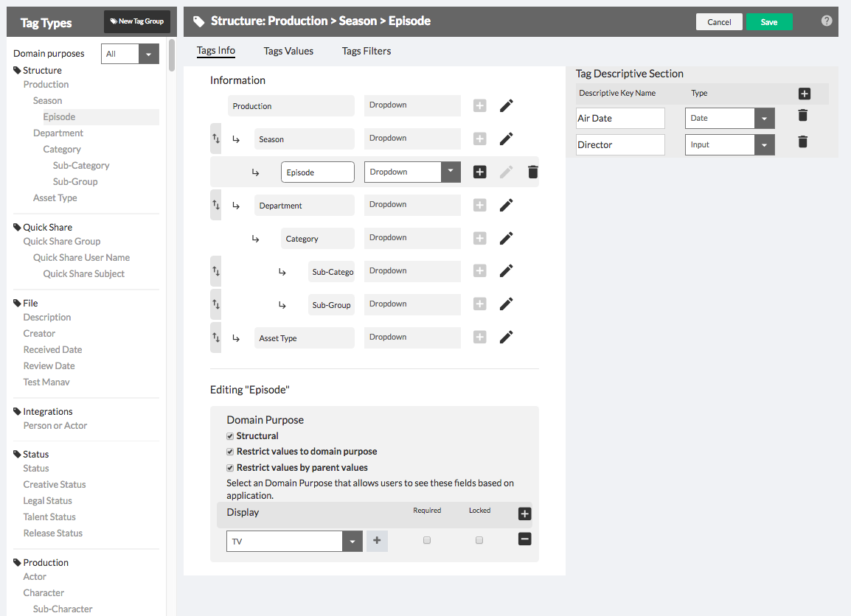The height and width of the screenshot is (616, 851).
Task: Save the Episode structure changes
Action: [769, 21]
